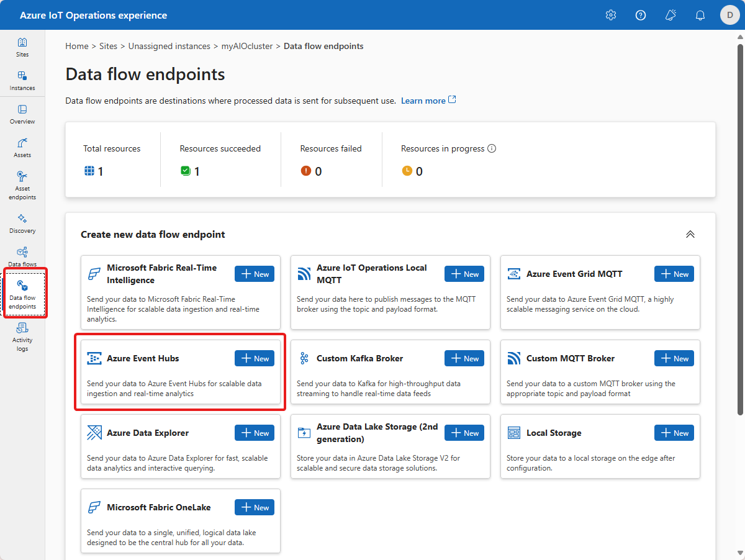745x560 pixels.
Task: Create new Azure Data Explorer endpoint
Action: [x=255, y=433]
